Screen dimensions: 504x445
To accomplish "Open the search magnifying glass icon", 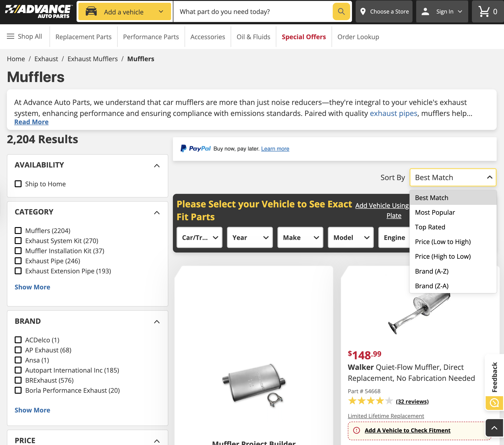I will (341, 11).
